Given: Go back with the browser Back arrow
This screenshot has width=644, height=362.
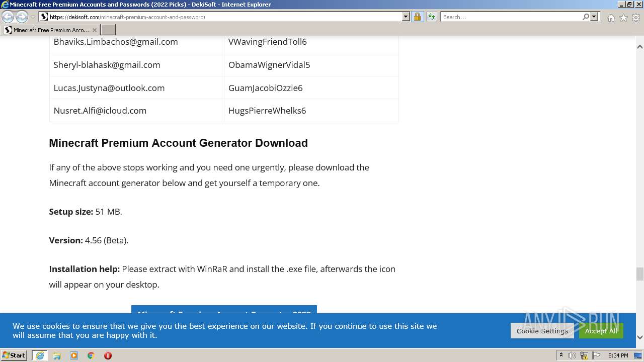Looking at the screenshot, I should pyautogui.click(x=8, y=17).
